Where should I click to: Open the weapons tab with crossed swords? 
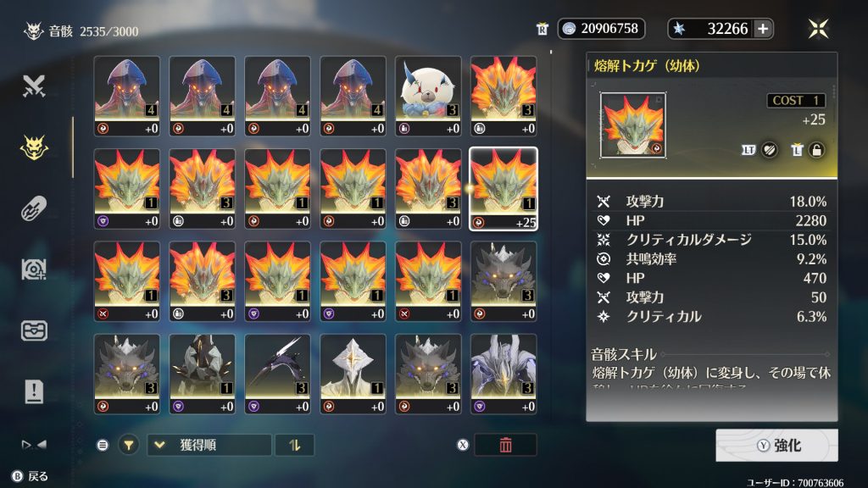click(34, 86)
